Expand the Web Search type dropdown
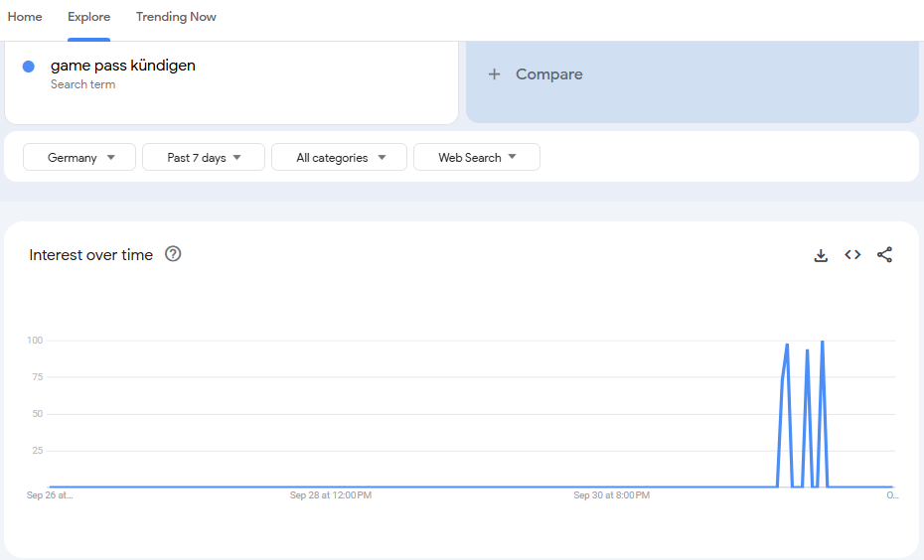 (x=476, y=158)
